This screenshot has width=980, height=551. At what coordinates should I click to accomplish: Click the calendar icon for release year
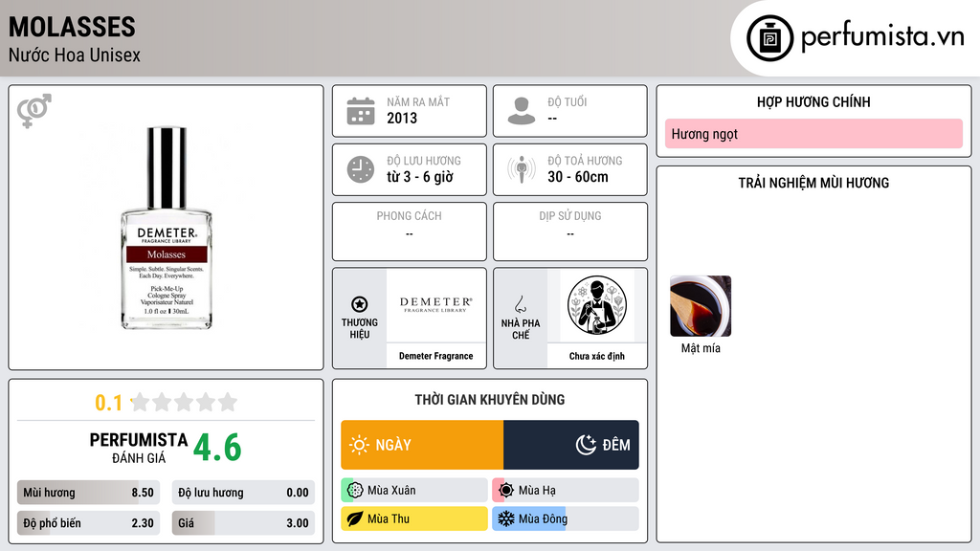pos(361,111)
